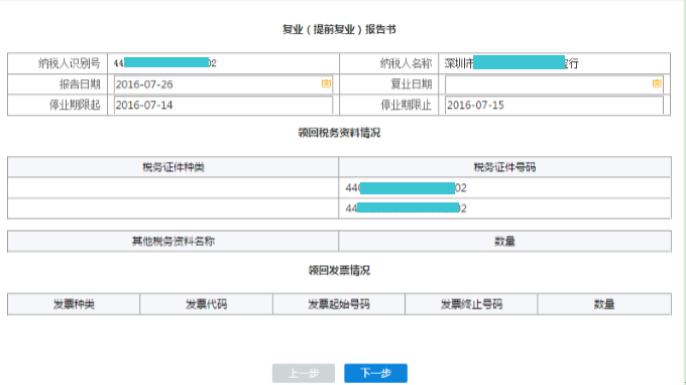Click the 其他税务资料名称 column header
Image resolution: width=686 pixels, height=385 pixels.
click(x=173, y=241)
